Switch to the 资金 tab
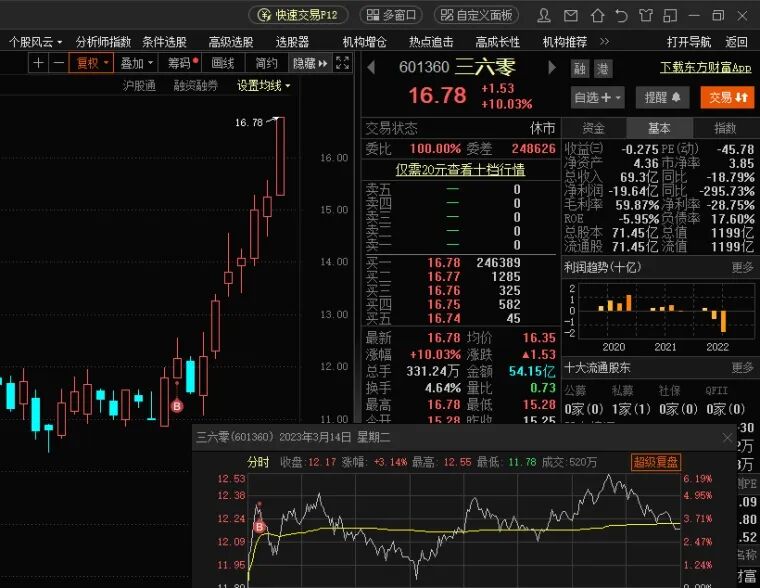Viewport: 760px width, 588px height. (593, 128)
